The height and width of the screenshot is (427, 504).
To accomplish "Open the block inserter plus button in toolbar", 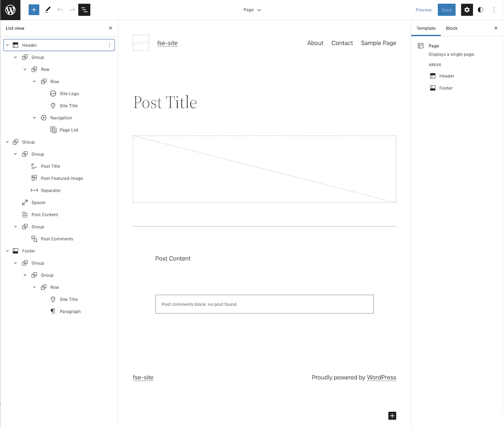I will [x=34, y=10].
